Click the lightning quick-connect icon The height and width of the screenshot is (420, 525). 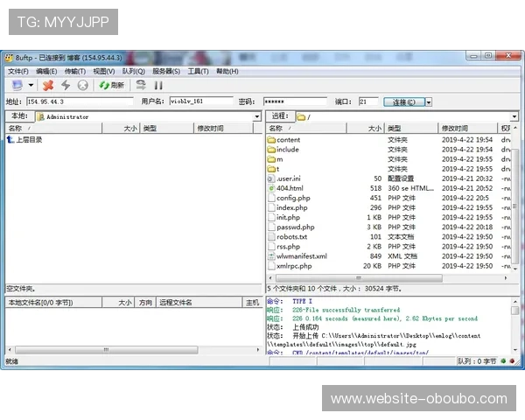pos(66,85)
